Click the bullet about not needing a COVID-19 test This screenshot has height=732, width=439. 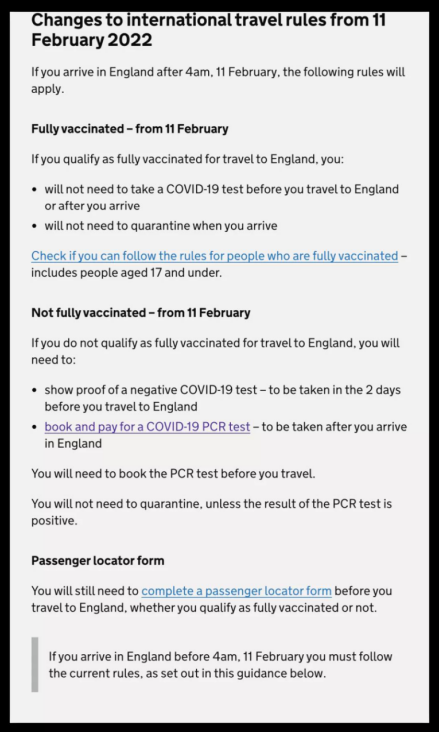pyautogui.click(x=221, y=197)
